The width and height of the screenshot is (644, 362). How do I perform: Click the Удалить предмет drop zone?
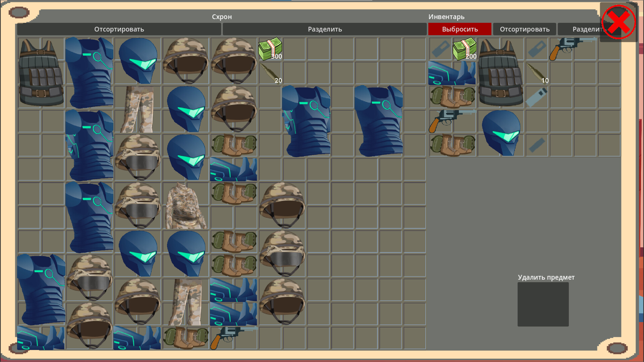(543, 304)
